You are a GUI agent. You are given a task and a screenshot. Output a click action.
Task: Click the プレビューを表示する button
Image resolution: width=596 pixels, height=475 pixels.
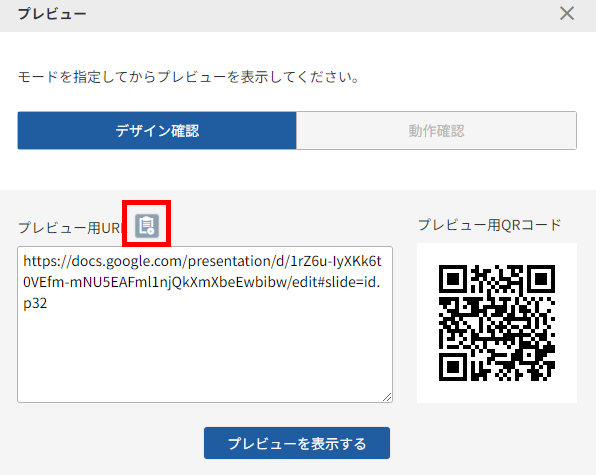point(297,443)
